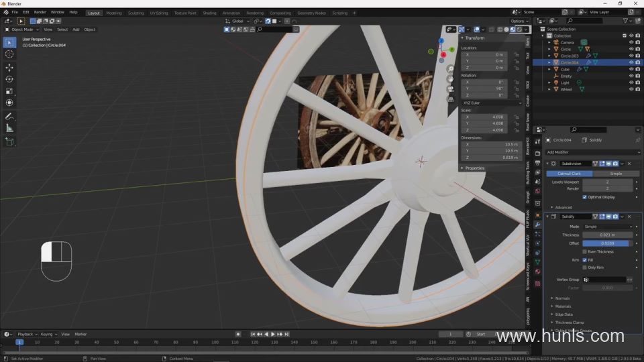Select the Measure tool
644x362 pixels.
pyautogui.click(x=9, y=129)
